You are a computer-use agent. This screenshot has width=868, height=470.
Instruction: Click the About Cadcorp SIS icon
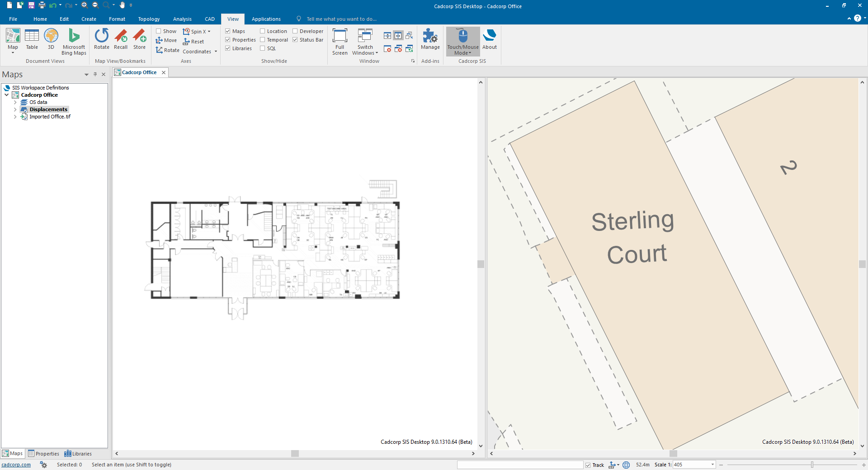coord(489,39)
